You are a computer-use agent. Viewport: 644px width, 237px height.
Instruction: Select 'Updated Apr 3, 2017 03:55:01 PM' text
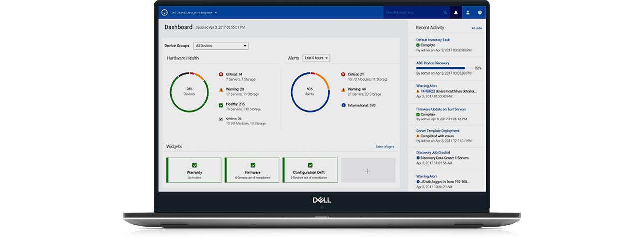tap(220, 28)
